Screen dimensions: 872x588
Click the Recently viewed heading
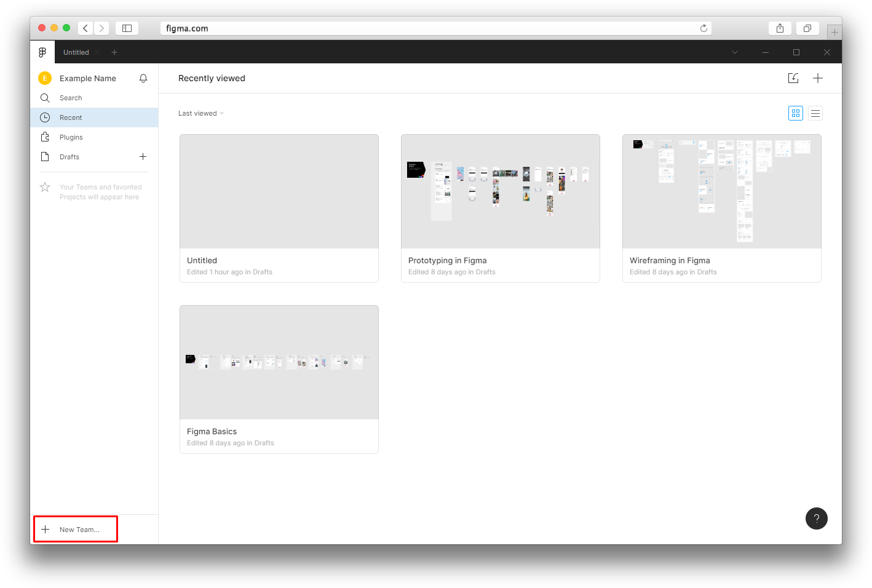coord(212,78)
